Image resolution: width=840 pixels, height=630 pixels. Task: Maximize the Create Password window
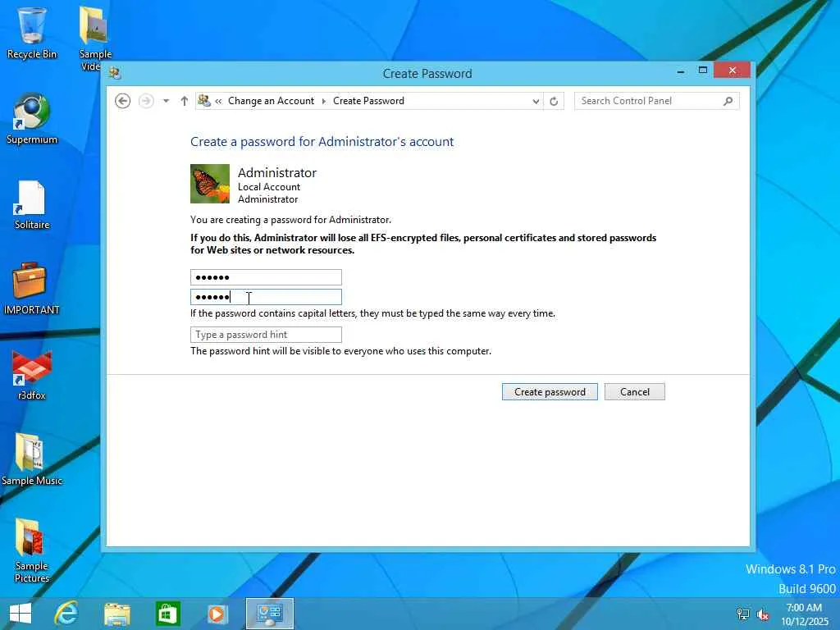click(x=703, y=71)
